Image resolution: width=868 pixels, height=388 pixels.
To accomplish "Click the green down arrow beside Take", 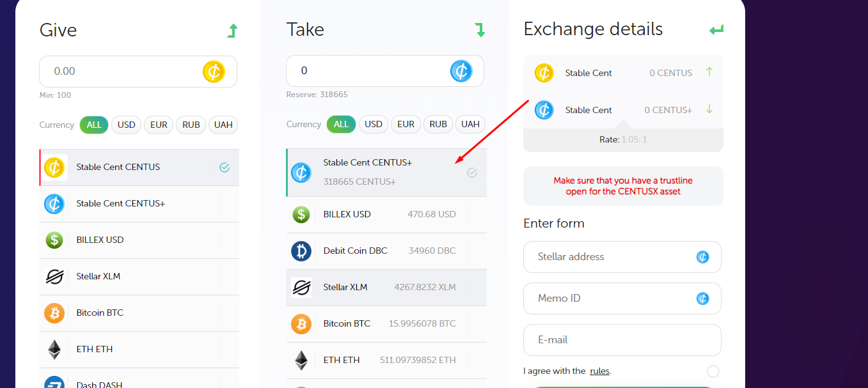I will pos(480,30).
